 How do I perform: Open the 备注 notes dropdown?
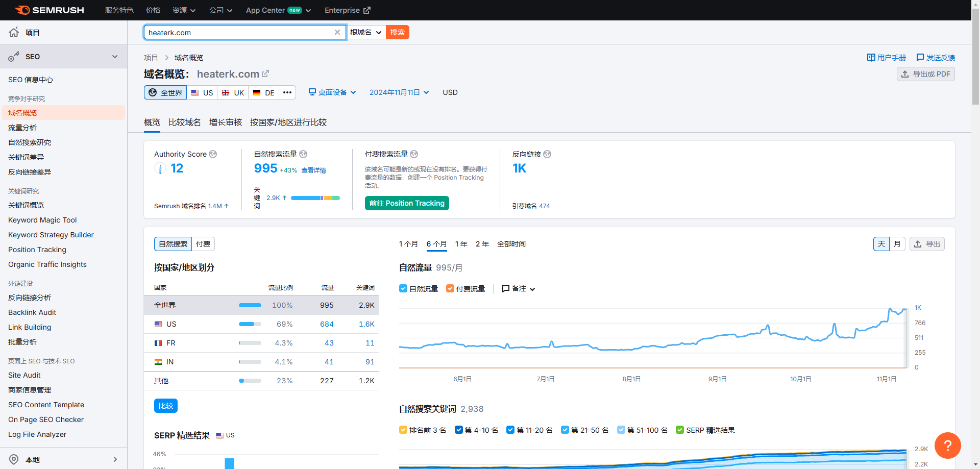(519, 288)
